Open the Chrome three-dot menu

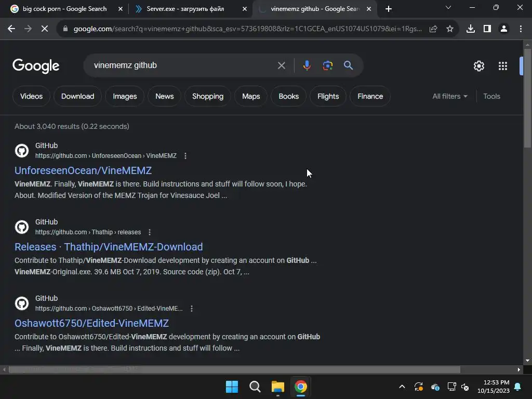(521, 29)
